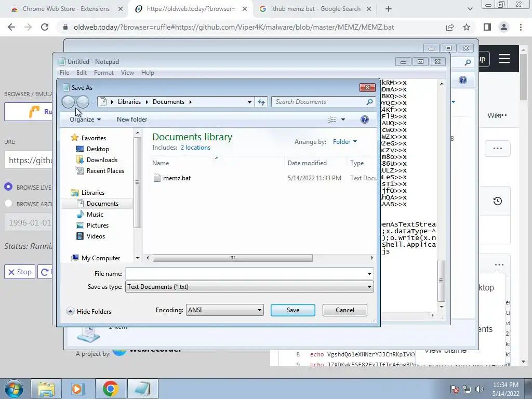Click the Chrome taskbar icon
Screen dimensions: 532x399
(x=110, y=389)
